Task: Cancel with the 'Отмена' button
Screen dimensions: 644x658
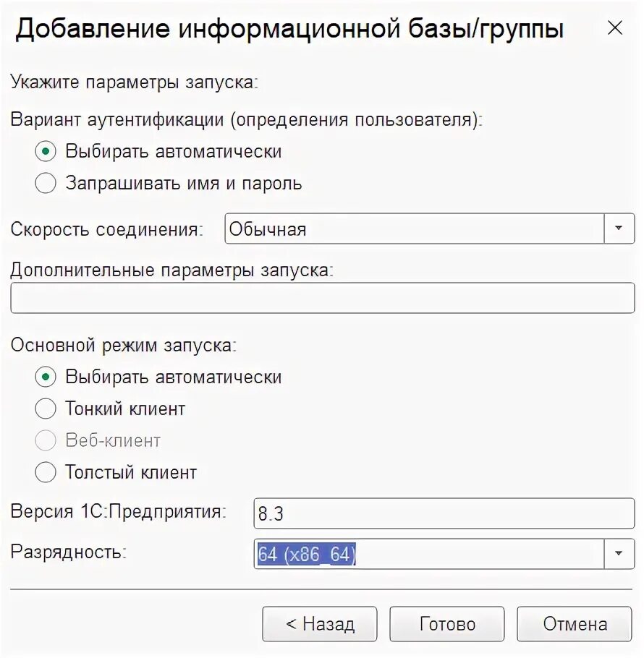Action: [575, 624]
